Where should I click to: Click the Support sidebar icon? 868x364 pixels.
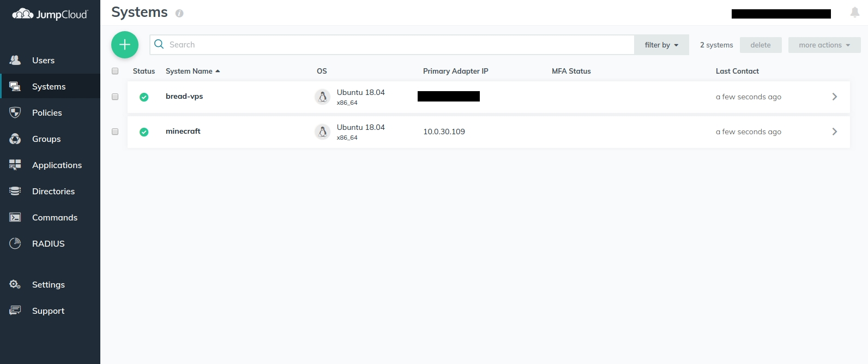tap(15, 311)
